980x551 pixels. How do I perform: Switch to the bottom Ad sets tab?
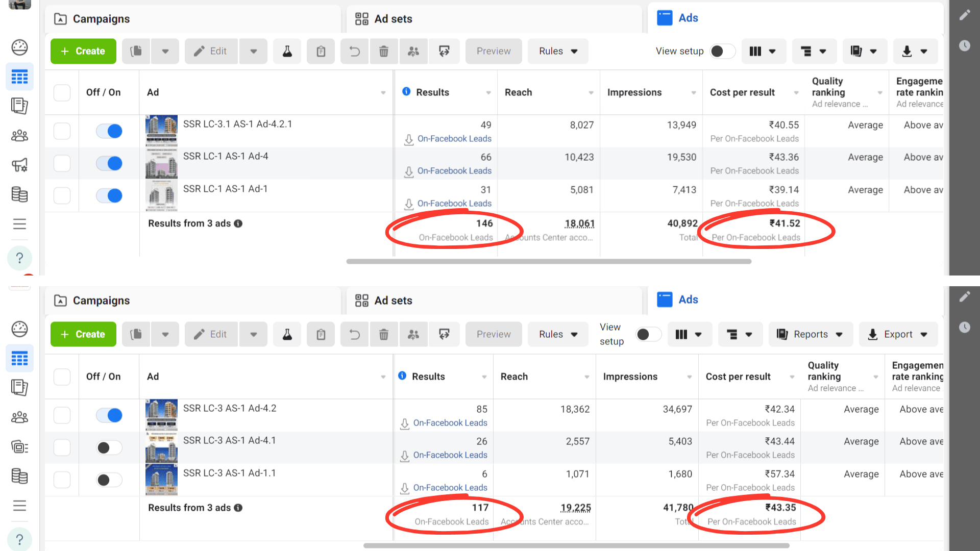click(393, 300)
